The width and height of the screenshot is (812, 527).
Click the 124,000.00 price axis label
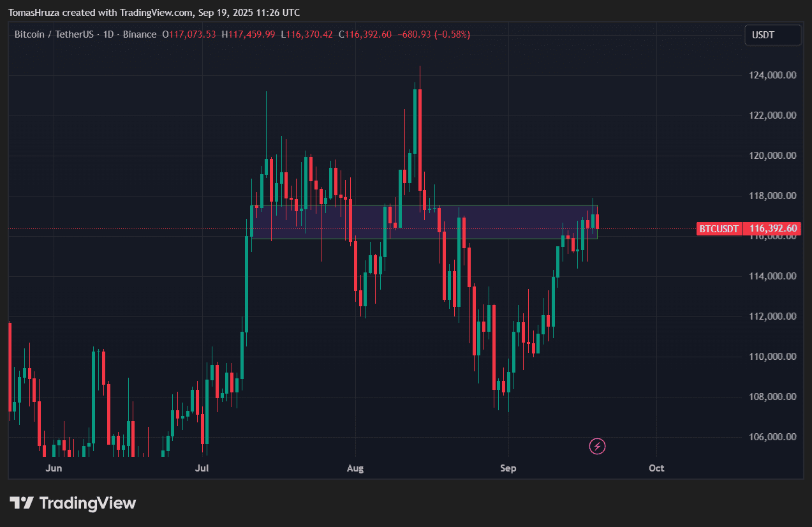(x=772, y=75)
